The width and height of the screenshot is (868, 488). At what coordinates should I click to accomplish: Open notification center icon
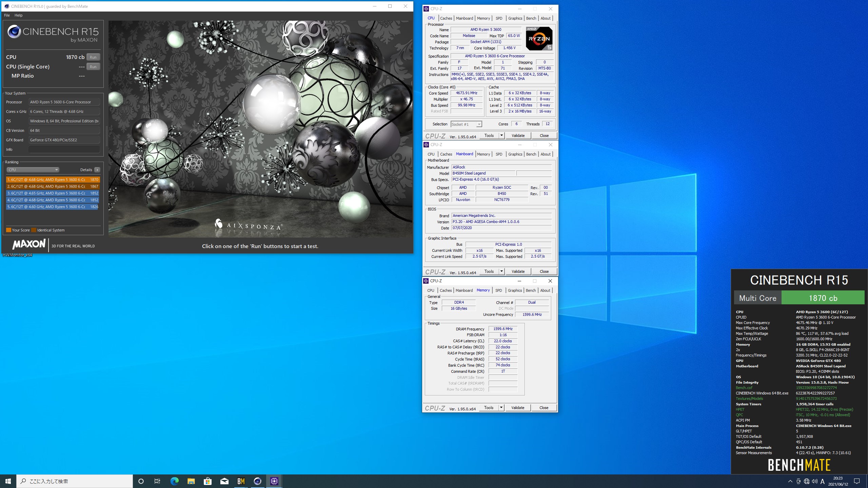857,481
